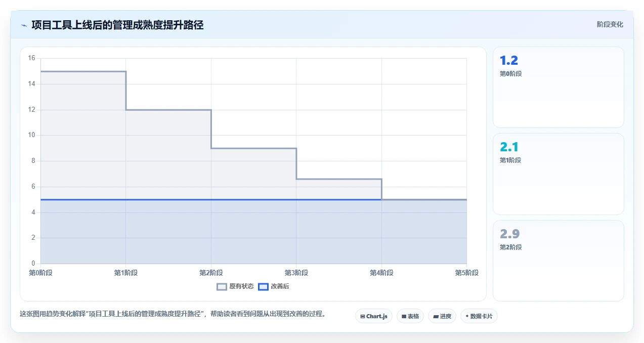
Task: Click the 2.1 value in second card
Action: [x=509, y=147]
